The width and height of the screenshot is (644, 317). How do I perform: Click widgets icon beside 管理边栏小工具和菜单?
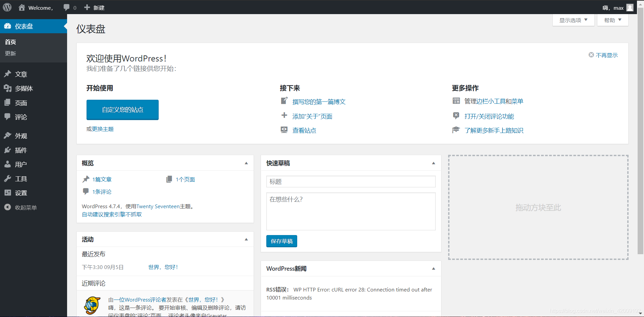coord(456,100)
